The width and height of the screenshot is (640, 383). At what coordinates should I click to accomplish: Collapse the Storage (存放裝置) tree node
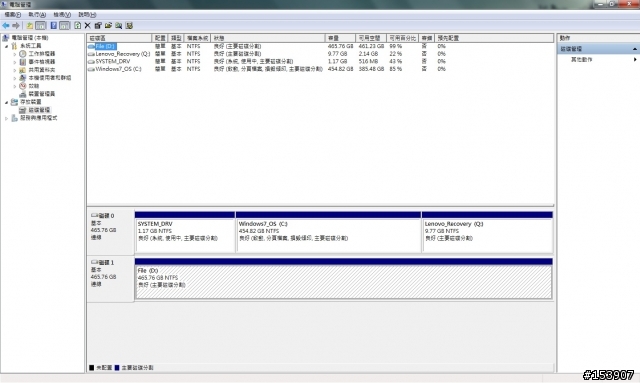coord(7,102)
